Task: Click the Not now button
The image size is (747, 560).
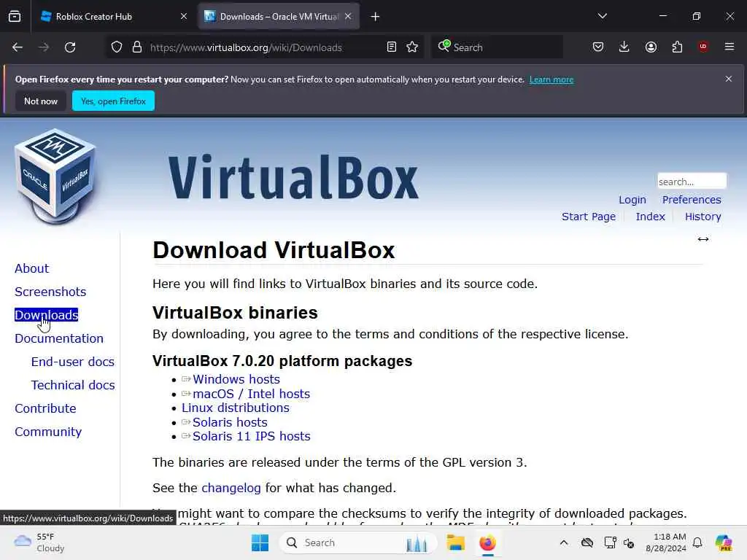Action: tap(41, 101)
